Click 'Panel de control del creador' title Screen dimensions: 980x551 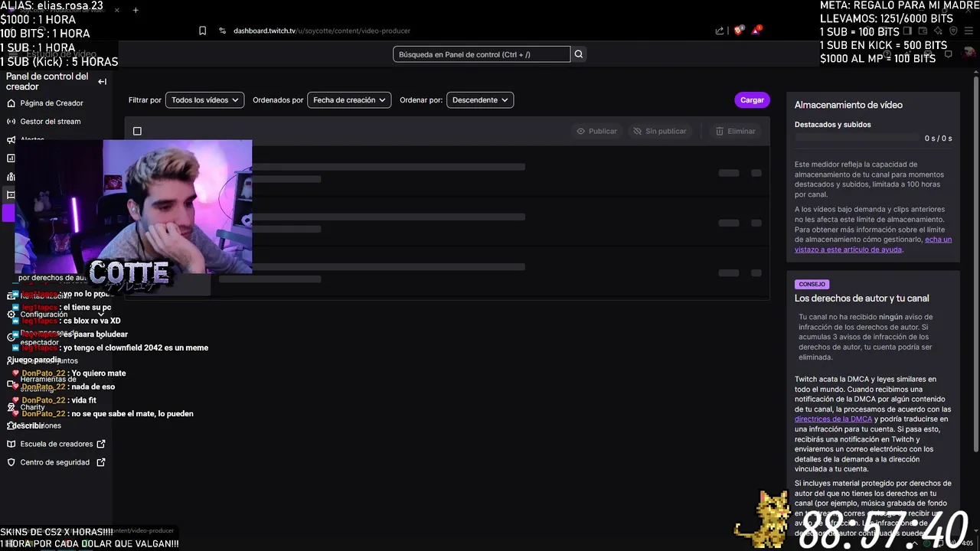[x=47, y=81]
